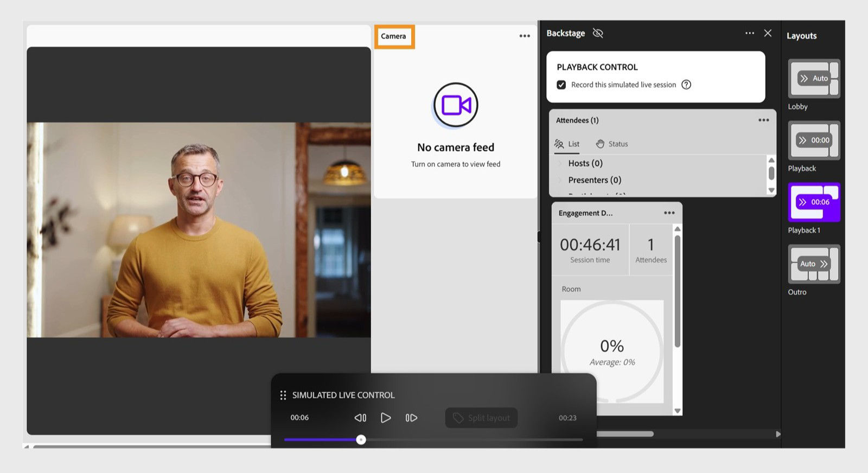
Task: Open help for recording simulated live session
Action: click(x=686, y=85)
